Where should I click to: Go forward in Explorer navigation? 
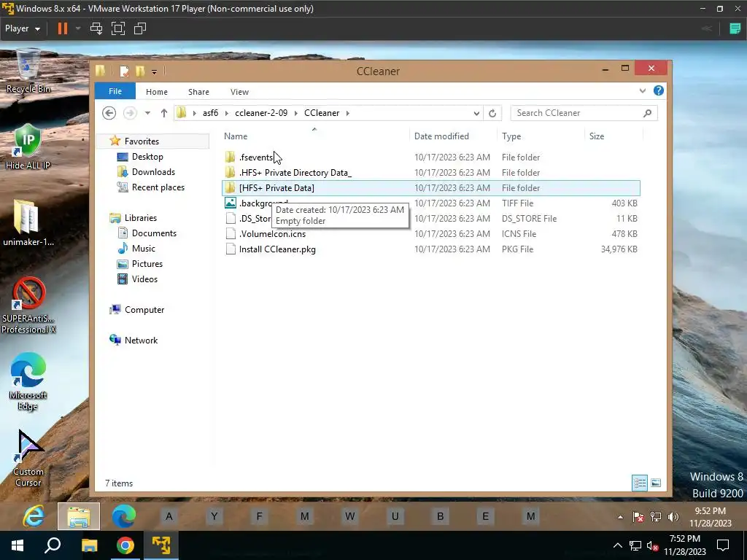point(130,113)
